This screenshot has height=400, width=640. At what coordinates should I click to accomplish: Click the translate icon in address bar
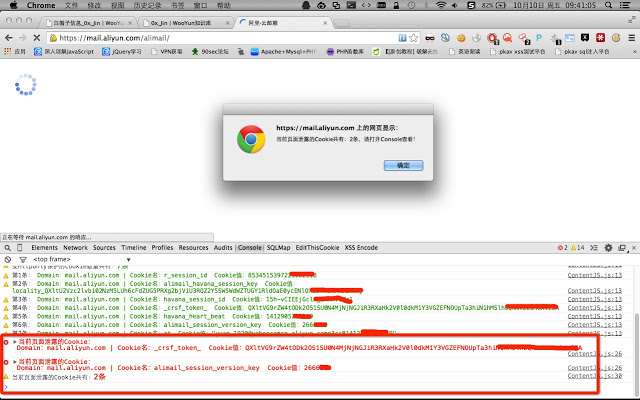click(x=402, y=38)
